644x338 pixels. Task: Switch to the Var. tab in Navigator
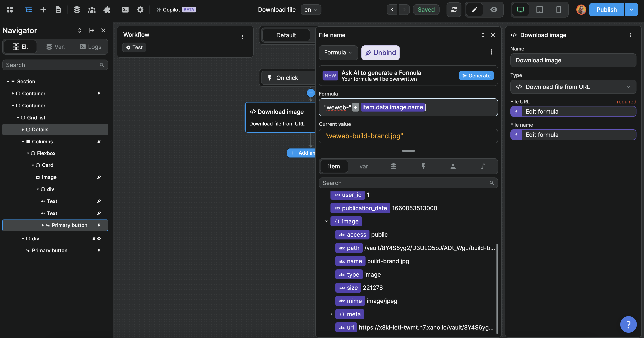click(56, 47)
